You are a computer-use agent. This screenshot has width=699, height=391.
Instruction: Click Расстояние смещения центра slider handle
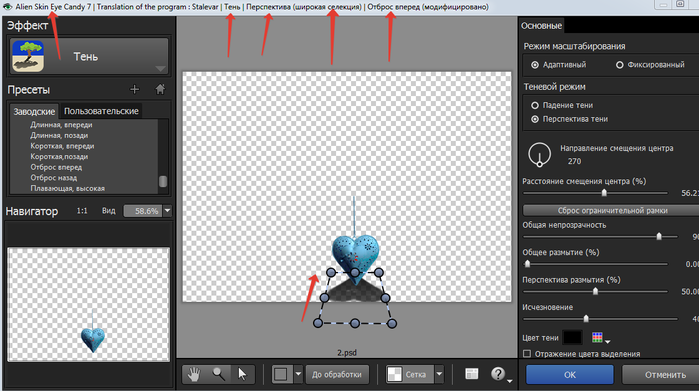(x=604, y=193)
